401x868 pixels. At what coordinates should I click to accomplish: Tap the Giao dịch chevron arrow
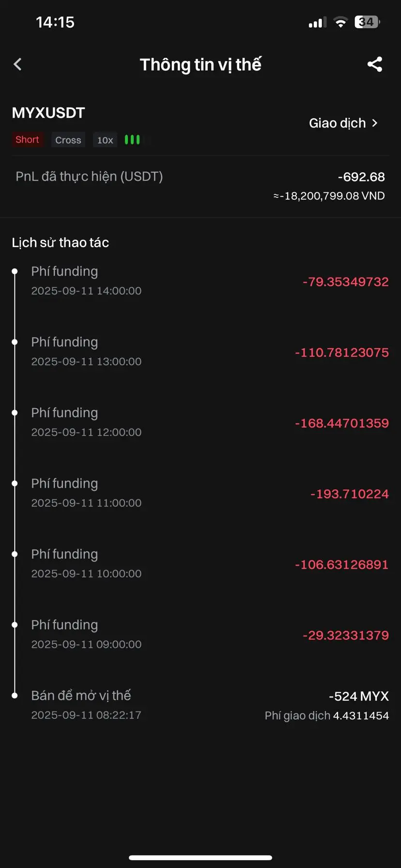tap(374, 123)
